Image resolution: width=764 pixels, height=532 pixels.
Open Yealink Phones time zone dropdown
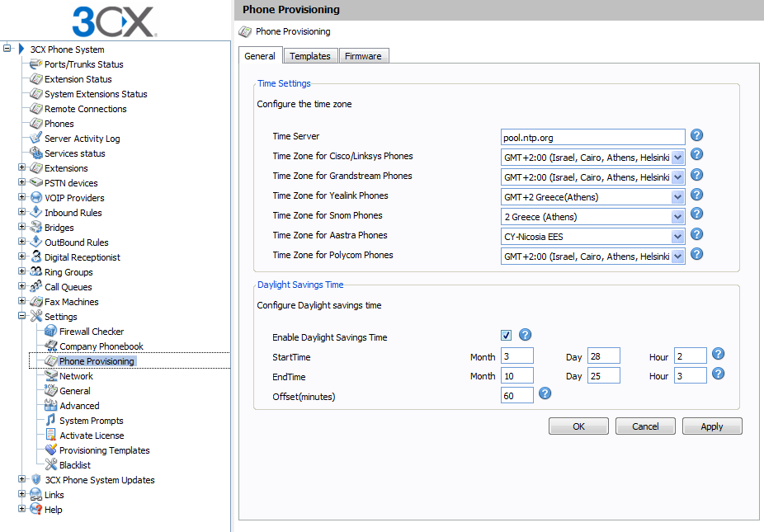tap(677, 197)
